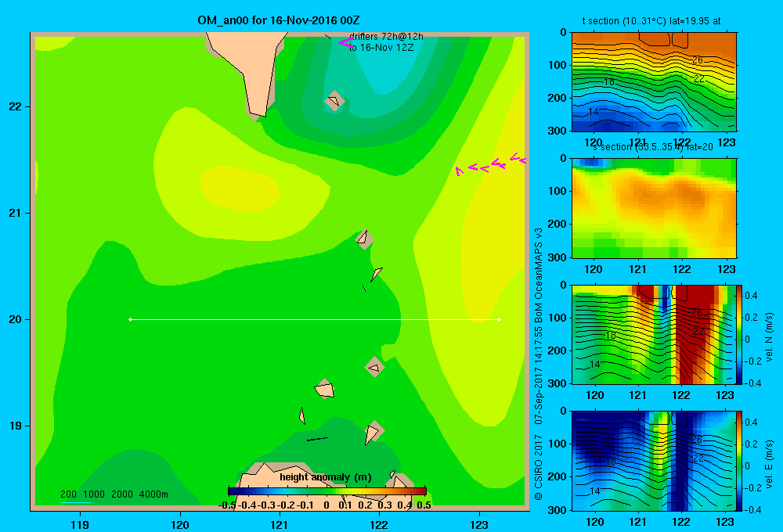Image resolution: width=783 pixels, height=532 pixels.
Task: Select the "drifters 72h@12h" label
Action: tap(386, 37)
